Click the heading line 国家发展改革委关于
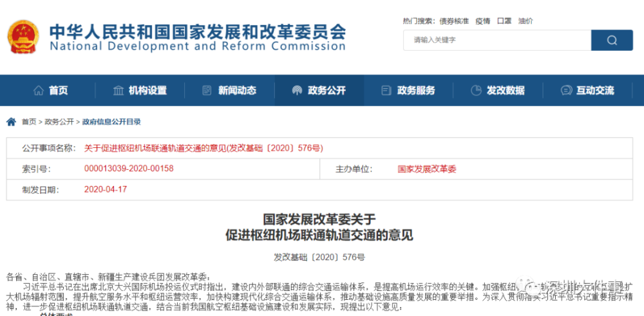This screenshot has width=644, height=316. coord(319,218)
